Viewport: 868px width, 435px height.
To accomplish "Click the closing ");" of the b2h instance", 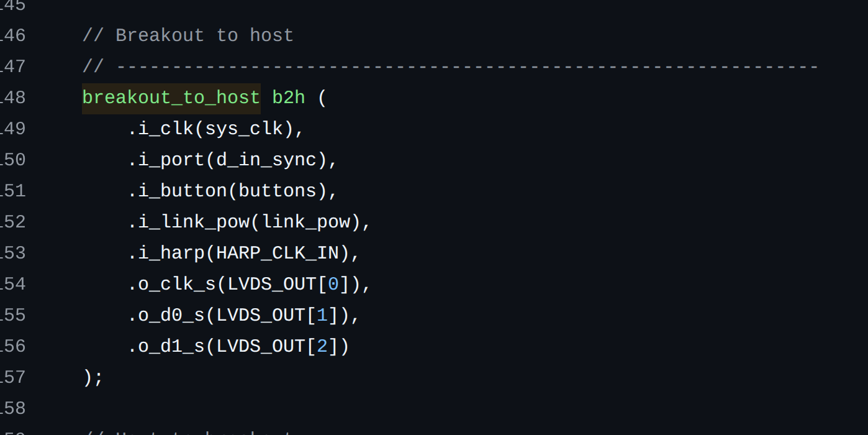I will (x=93, y=378).
